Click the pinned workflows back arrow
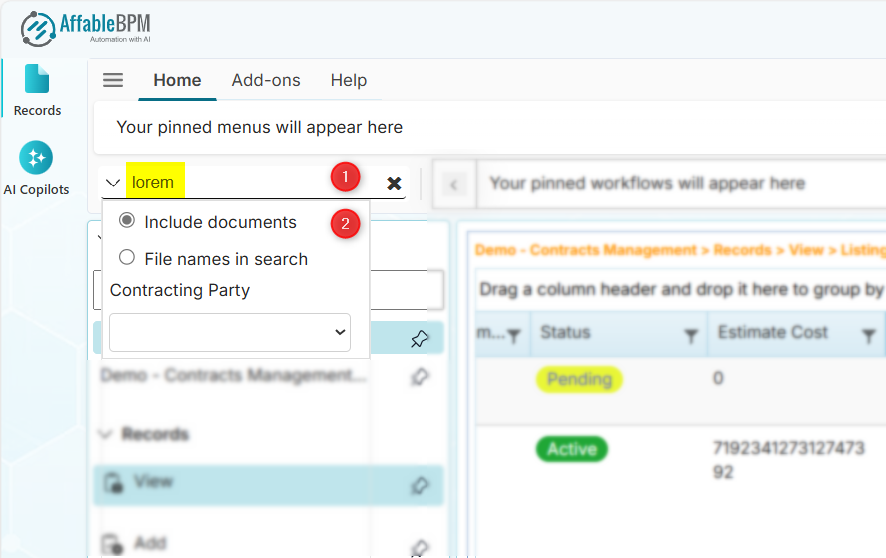The height and width of the screenshot is (558, 886). point(453,185)
